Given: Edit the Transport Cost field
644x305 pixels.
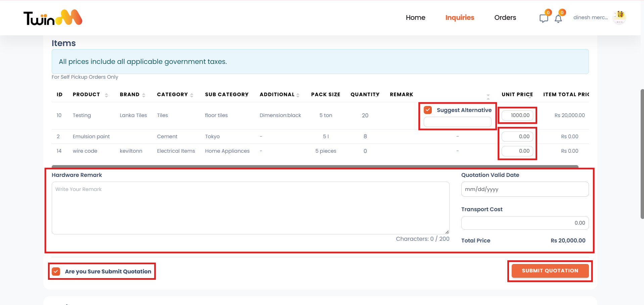Looking at the screenshot, I should pos(524,223).
